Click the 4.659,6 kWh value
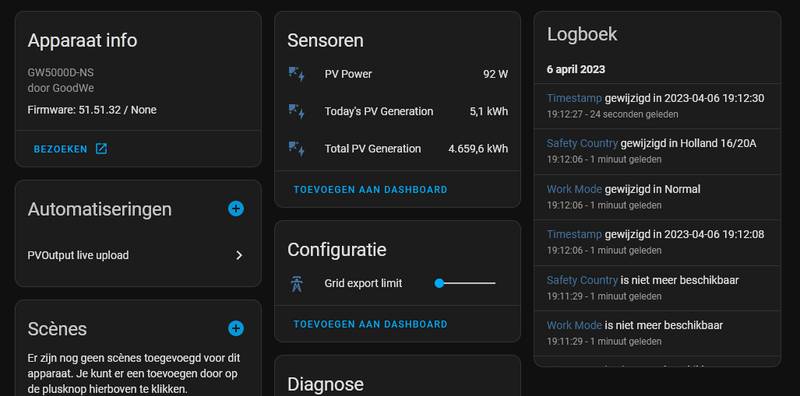Image resolution: width=800 pixels, height=396 pixels. (478, 149)
